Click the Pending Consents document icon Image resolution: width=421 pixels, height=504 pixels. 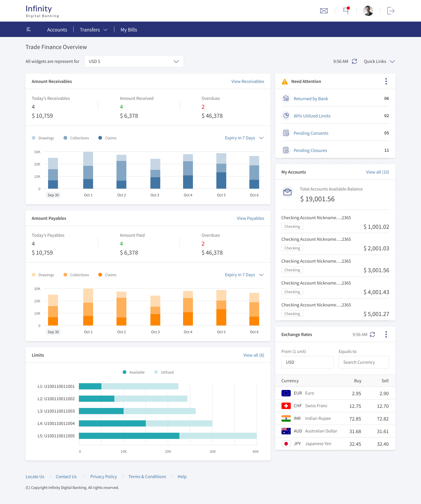pos(286,133)
